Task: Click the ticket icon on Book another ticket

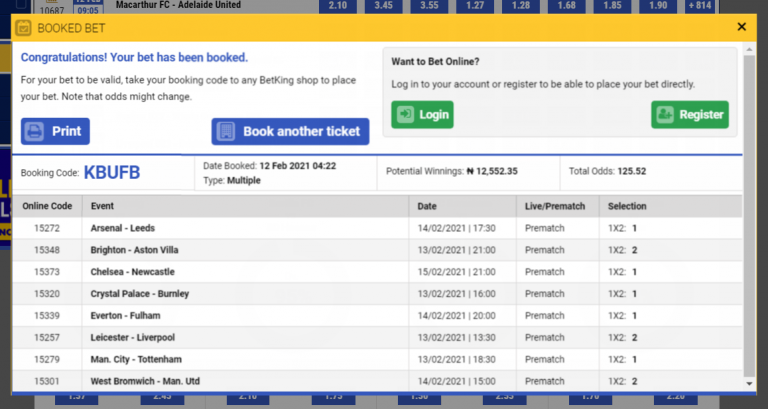Action: coord(226,131)
